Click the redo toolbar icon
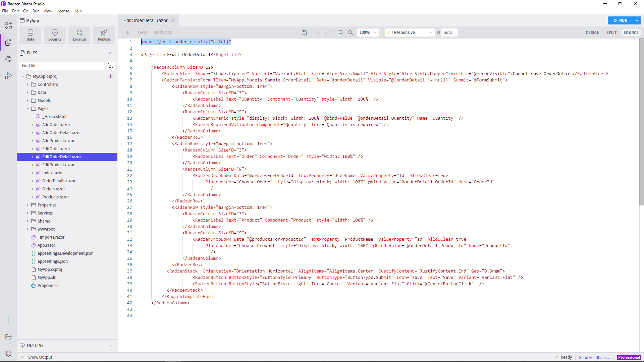This screenshot has width=644, height=362. 327,33
